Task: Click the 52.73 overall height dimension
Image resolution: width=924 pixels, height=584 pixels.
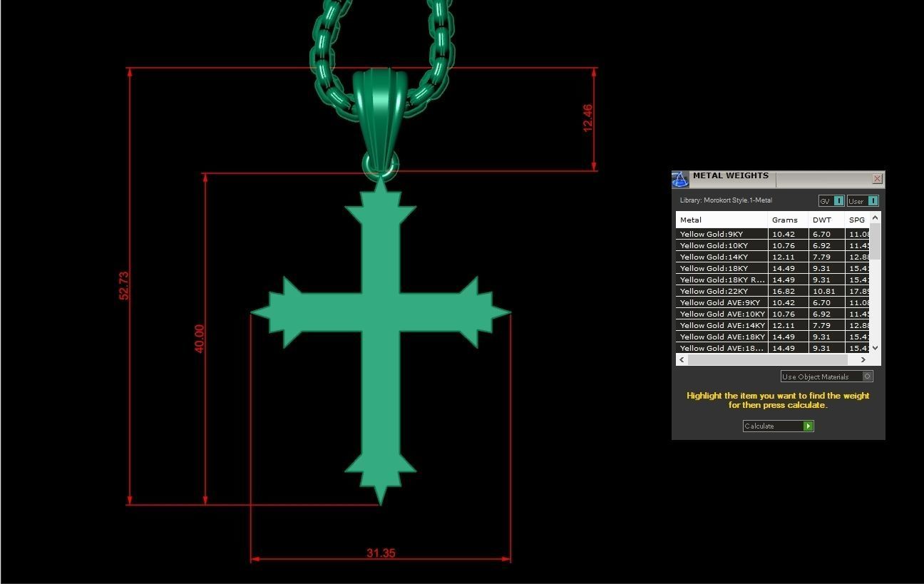Action: pyautogui.click(x=124, y=285)
